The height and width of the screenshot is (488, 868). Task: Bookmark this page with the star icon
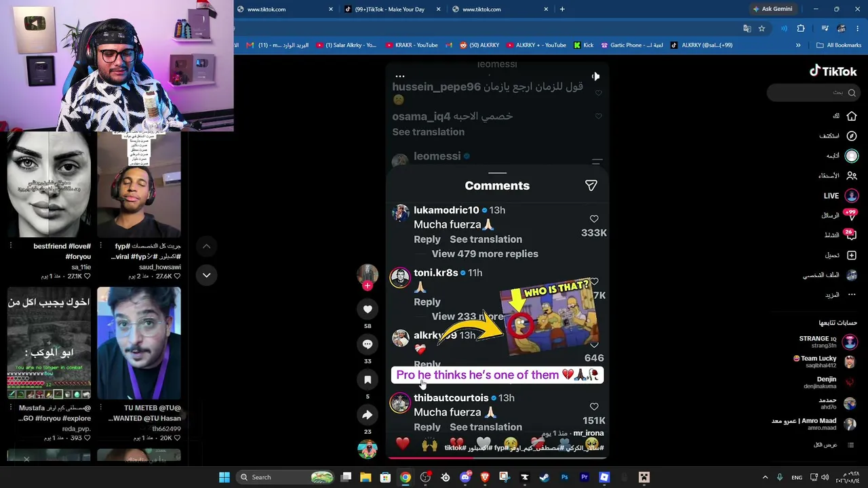pyautogui.click(x=762, y=28)
